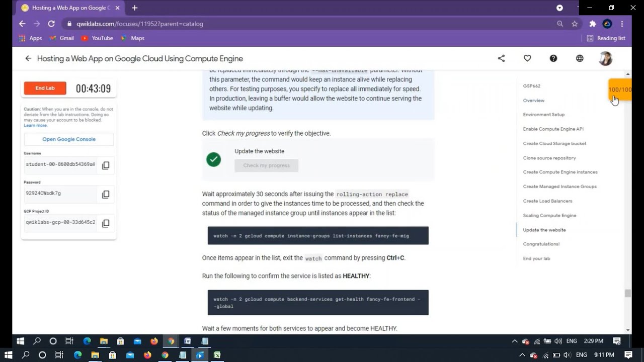Click the Password field 92924CWsdk7g
The image size is (644, 362).
[x=60, y=194]
